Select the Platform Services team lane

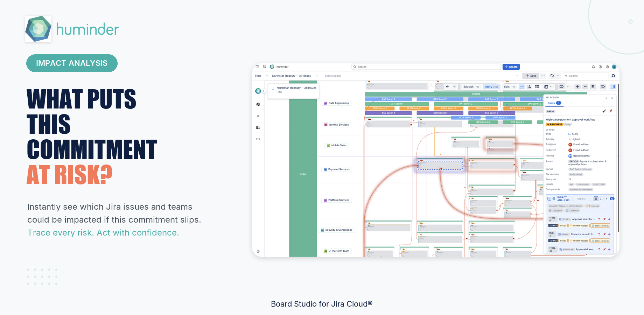click(337, 200)
